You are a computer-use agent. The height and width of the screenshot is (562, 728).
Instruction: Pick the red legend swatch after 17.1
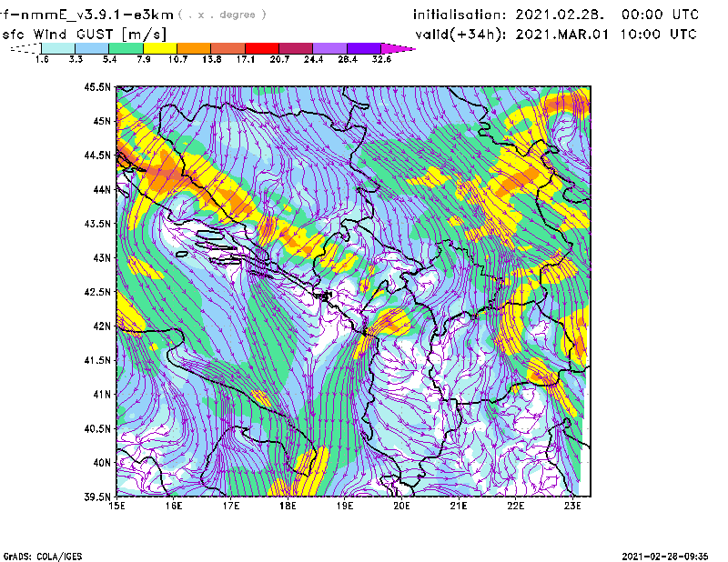262,48
